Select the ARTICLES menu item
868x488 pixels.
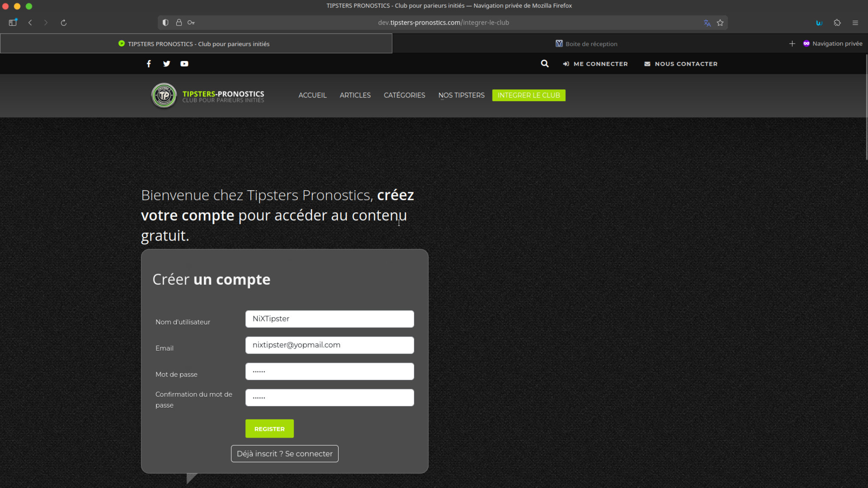(x=355, y=95)
